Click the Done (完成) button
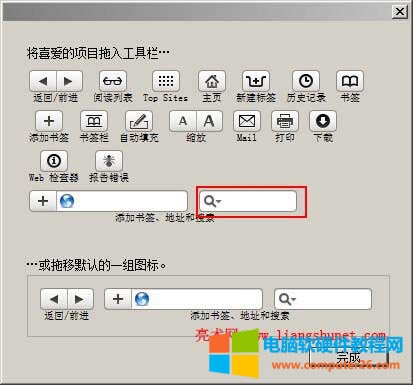Viewport: 413px width, 385px height. tap(348, 358)
